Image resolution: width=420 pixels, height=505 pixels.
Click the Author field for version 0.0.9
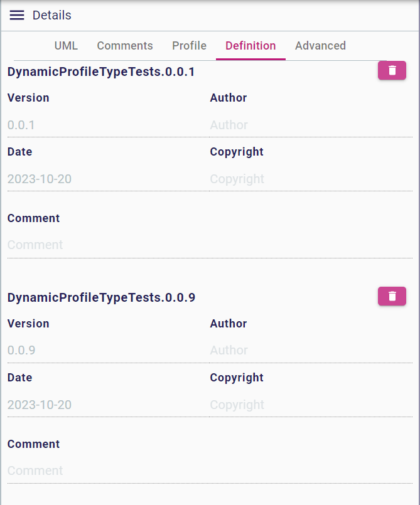301,350
